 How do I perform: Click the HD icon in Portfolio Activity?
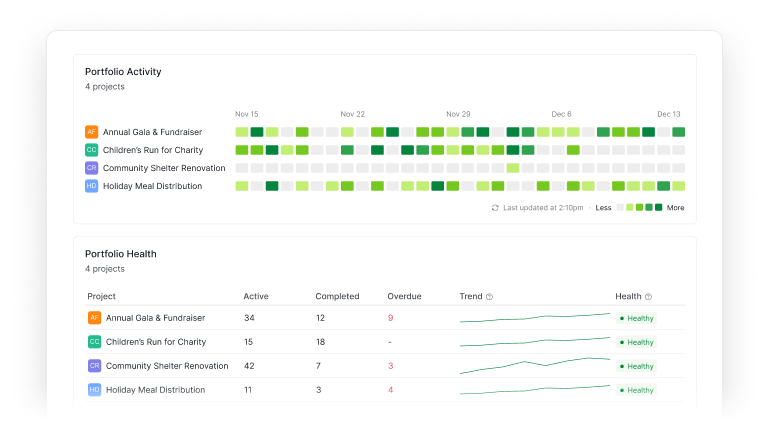tap(92, 186)
